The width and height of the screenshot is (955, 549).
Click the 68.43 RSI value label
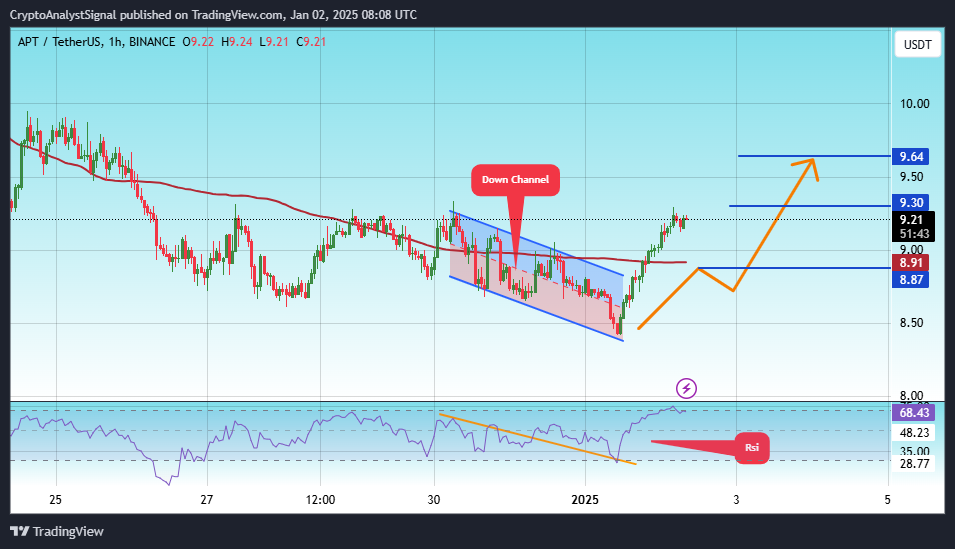[914, 413]
